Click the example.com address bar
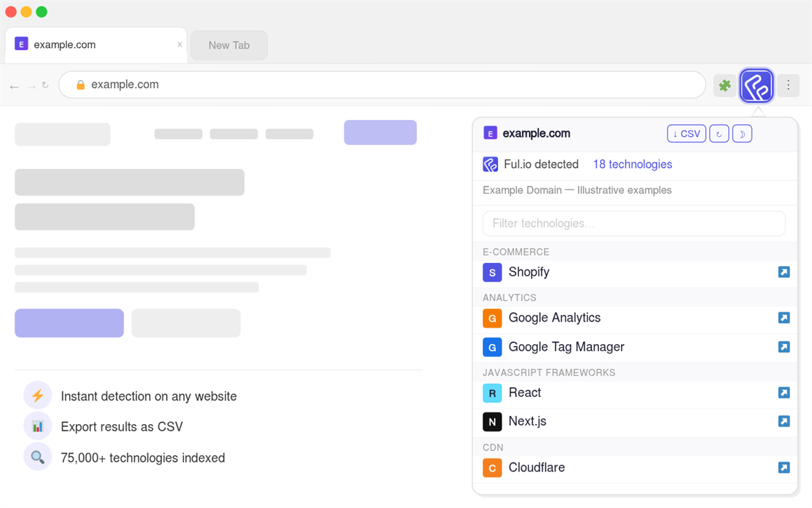The width and height of the screenshot is (812, 508). click(x=382, y=85)
